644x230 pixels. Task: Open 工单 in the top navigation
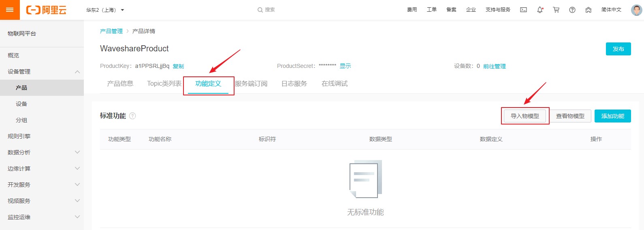point(432,10)
